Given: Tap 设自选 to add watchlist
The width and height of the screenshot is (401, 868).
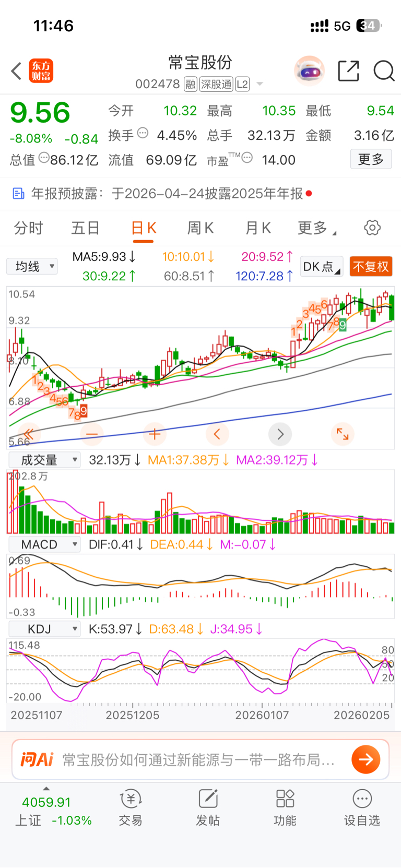Looking at the screenshot, I should click(x=362, y=808).
